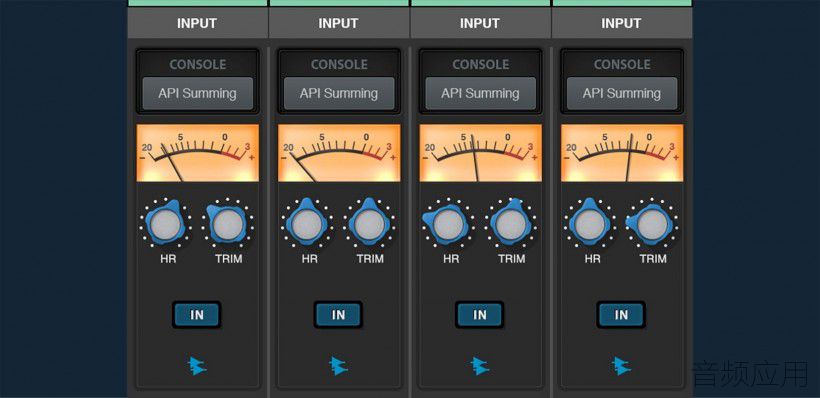Click the CONSOLE label in the second strip

pyautogui.click(x=339, y=65)
